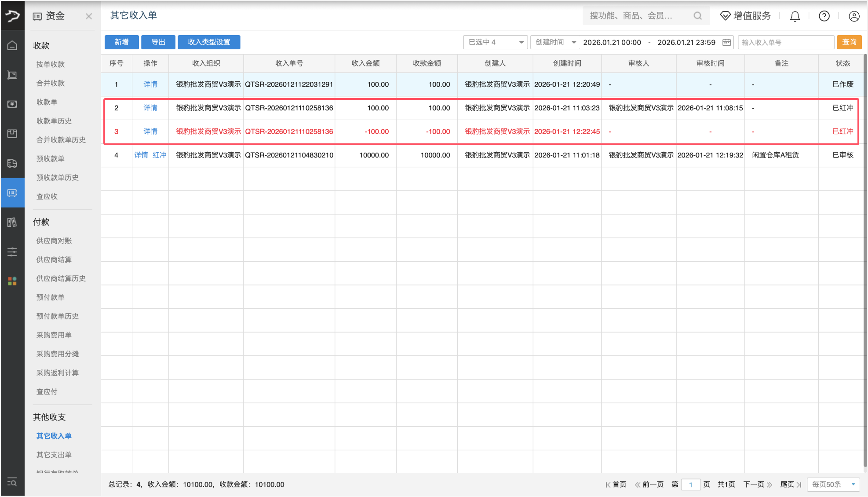Viewport: 868px width, 497px height.
Task: Open the notifications bell icon
Action: (x=795, y=16)
